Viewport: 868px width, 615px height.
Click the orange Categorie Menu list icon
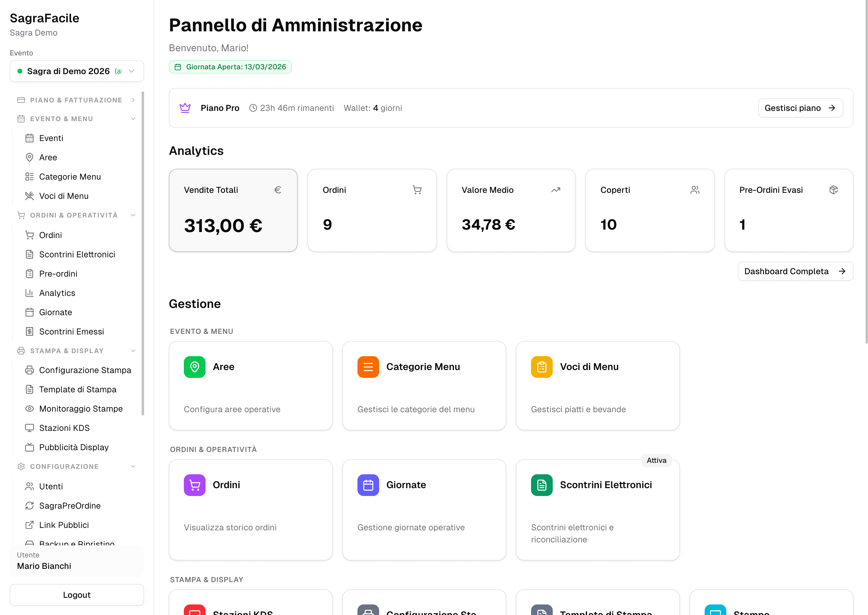pos(368,367)
